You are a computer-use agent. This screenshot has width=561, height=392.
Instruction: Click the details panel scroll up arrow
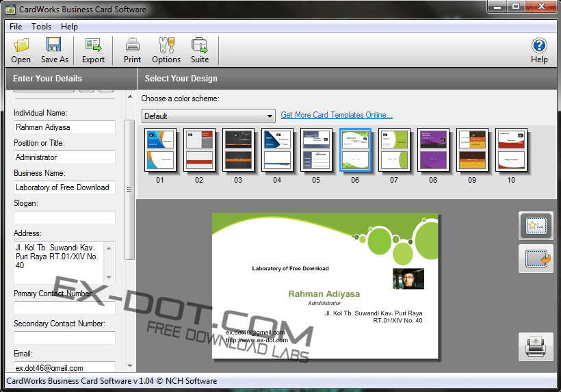click(130, 96)
